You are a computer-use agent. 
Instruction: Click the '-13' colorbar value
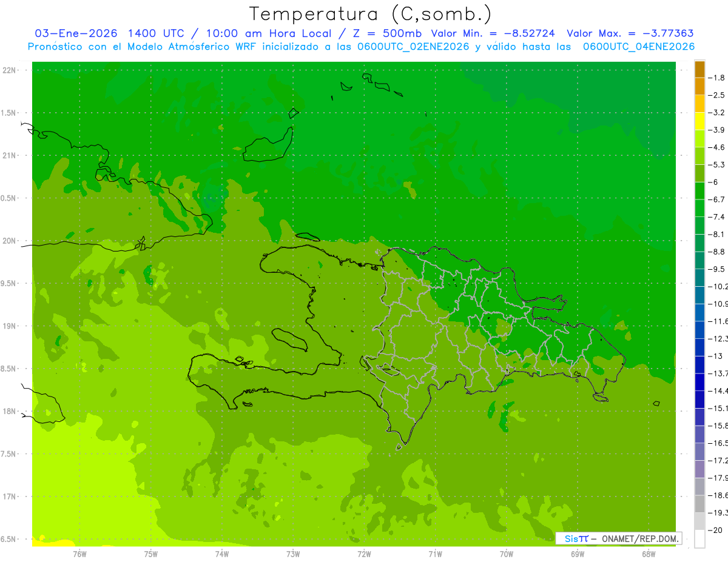tap(715, 356)
